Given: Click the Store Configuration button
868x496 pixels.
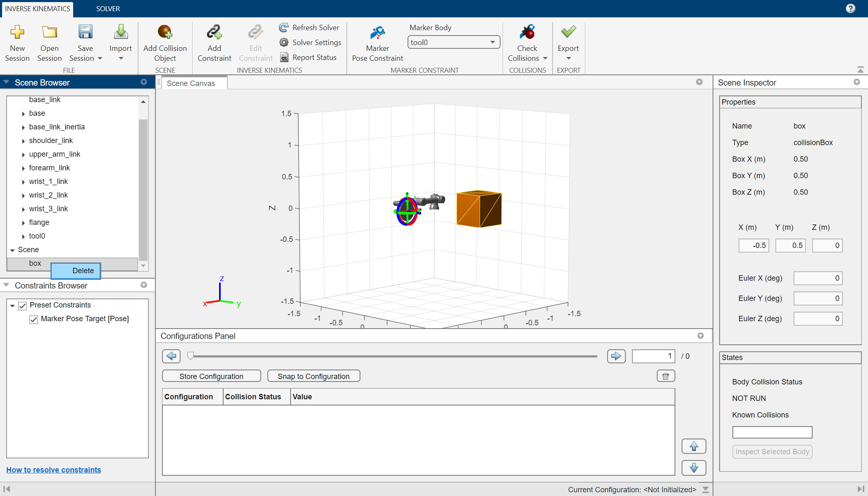Looking at the screenshot, I should click(211, 376).
